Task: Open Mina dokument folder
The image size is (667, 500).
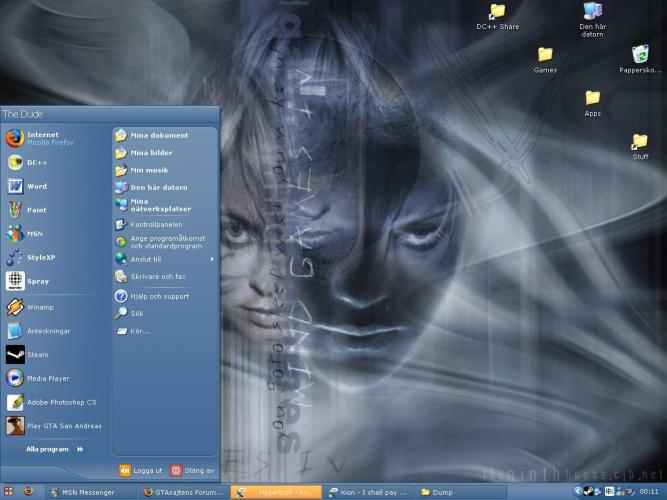Action: pos(158,135)
